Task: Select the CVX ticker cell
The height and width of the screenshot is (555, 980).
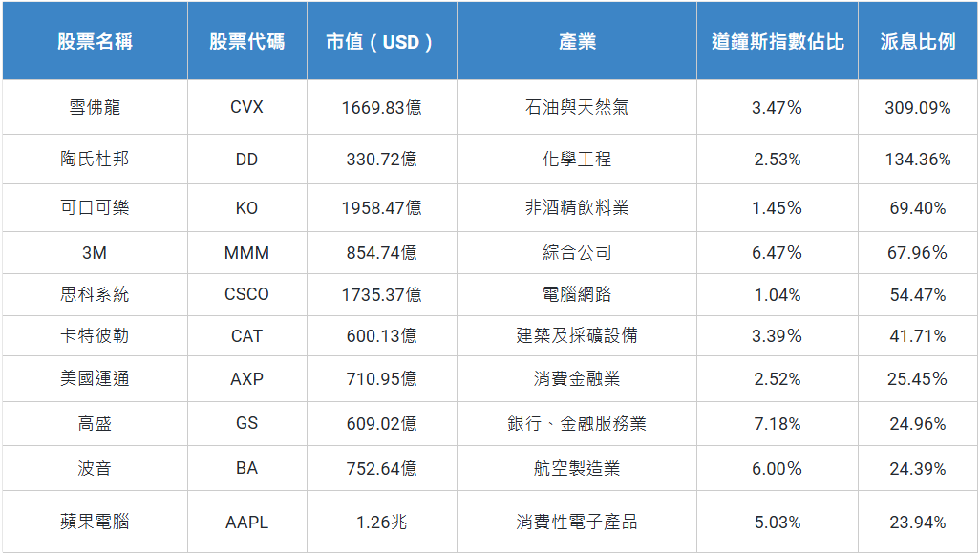Action: [x=246, y=108]
